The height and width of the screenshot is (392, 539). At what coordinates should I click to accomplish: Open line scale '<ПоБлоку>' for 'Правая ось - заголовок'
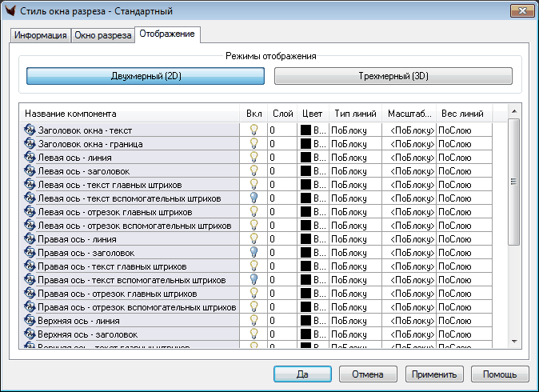411,252
